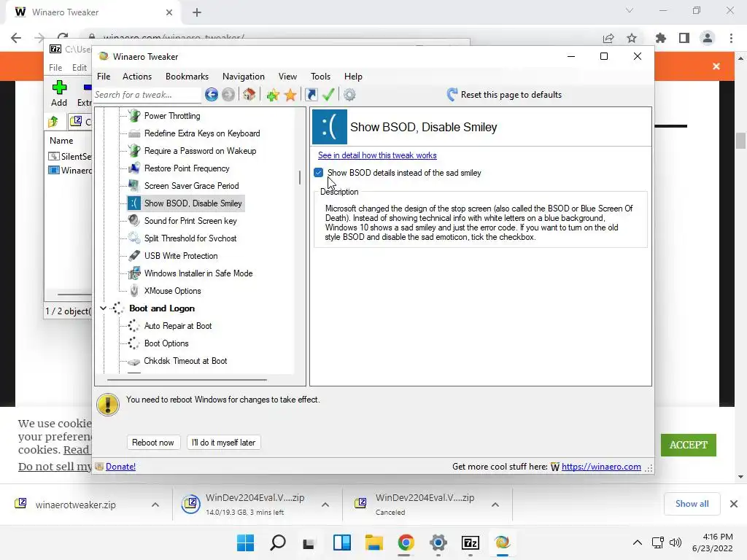Open the File menu in Winaero Tweaker
This screenshot has height=560, width=747.
[x=104, y=76]
